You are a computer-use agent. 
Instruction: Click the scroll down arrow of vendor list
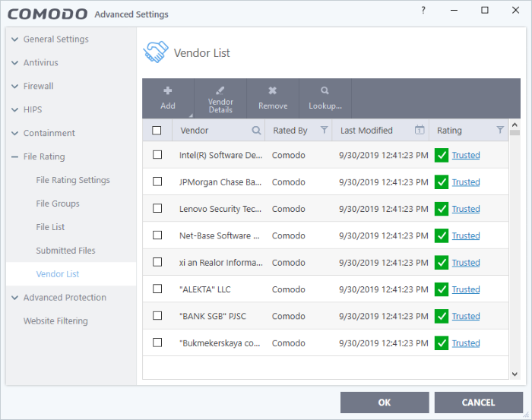pos(515,374)
